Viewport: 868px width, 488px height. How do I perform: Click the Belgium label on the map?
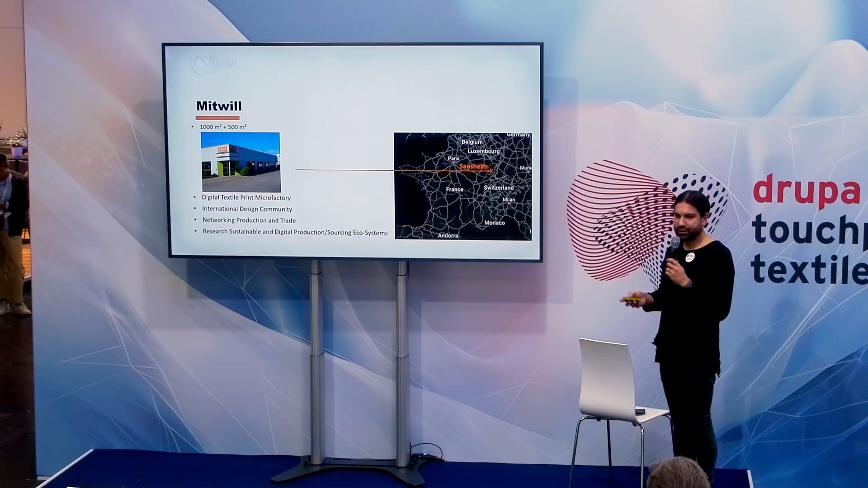point(472,142)
